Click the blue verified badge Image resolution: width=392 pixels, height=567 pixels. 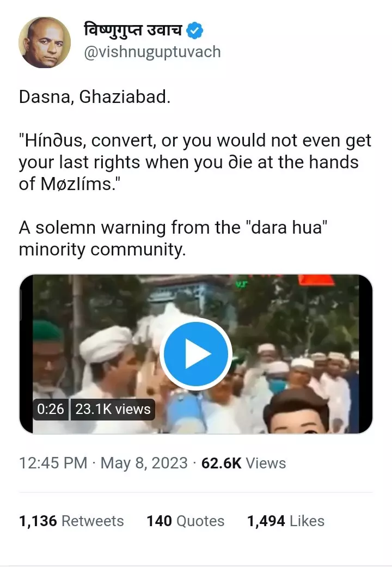coord(194,31)
